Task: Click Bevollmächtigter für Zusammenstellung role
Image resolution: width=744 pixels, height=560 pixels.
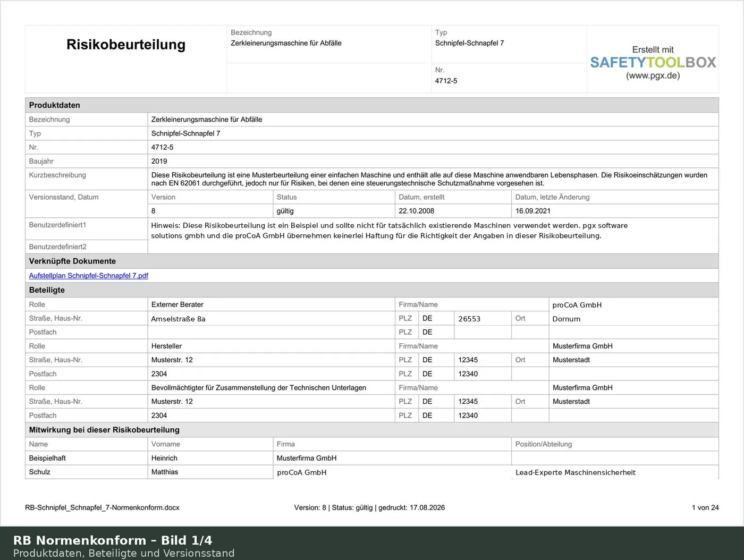Action: [x=259, y=388]
